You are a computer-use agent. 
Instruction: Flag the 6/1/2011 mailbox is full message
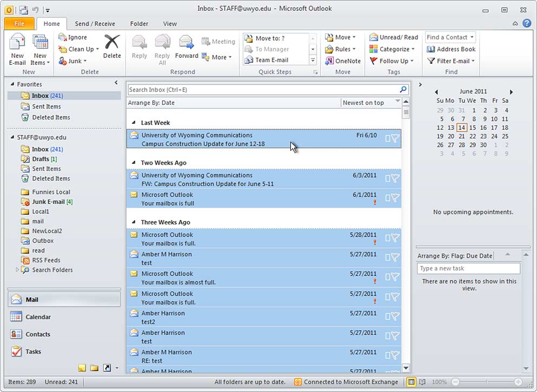[x=395, y=197]
